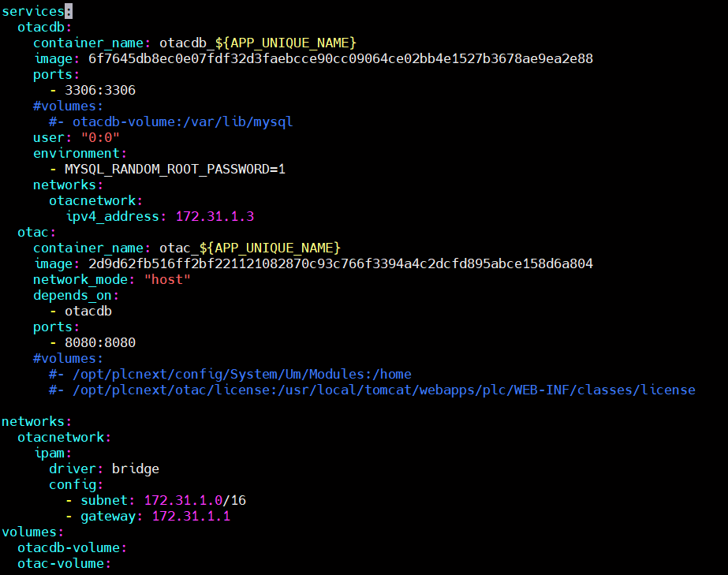The height and width of the screenshot is (575, 728).
Task: Place cursor on the 3306:3306 port mapping
Action: (x=99, y=90)
